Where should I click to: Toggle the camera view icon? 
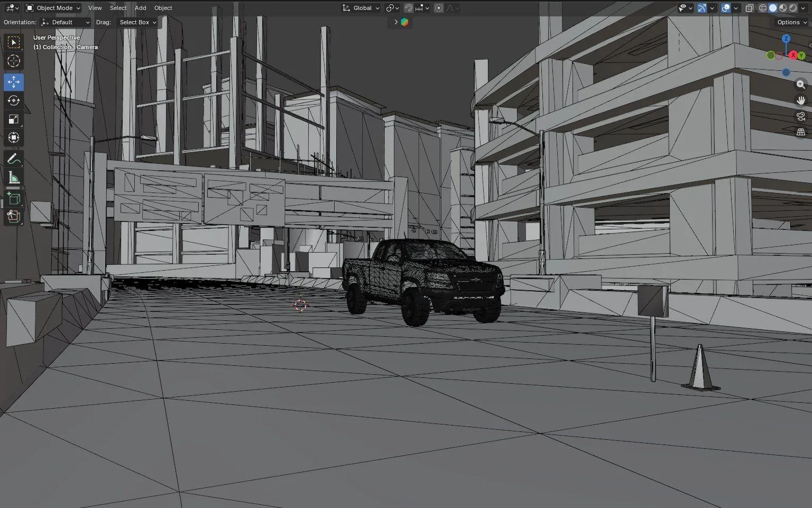point(801,116)
